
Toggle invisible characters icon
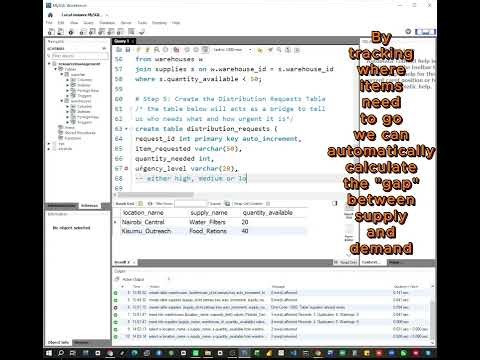(x=288, y=50)
